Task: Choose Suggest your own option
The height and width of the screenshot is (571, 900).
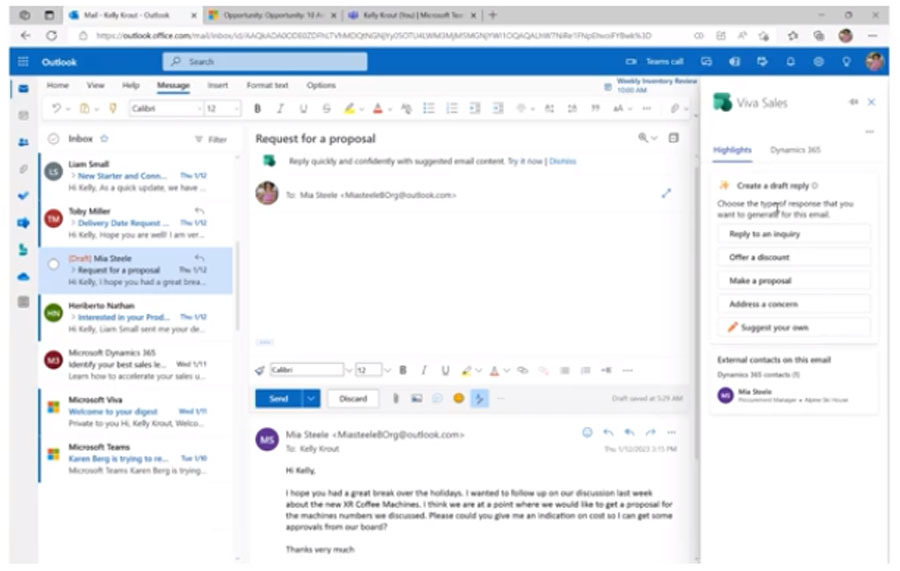Action: (x=794, y=328)
